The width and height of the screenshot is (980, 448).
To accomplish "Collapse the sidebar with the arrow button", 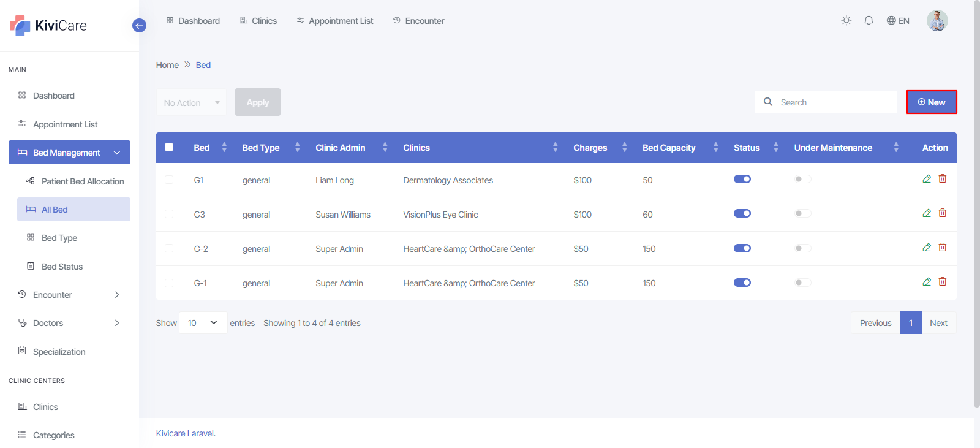I will (139, 26).
